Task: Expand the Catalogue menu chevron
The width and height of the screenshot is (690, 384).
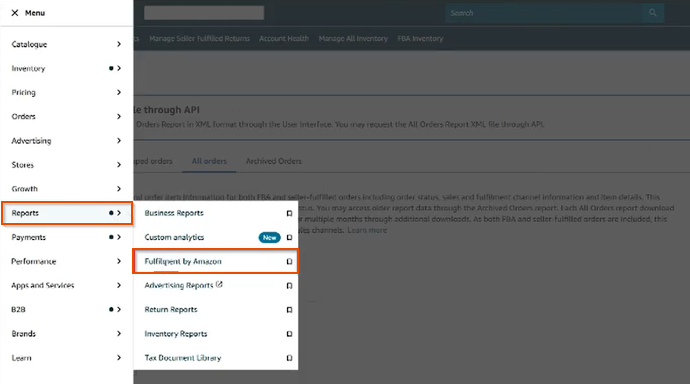Action: (119, 44)
